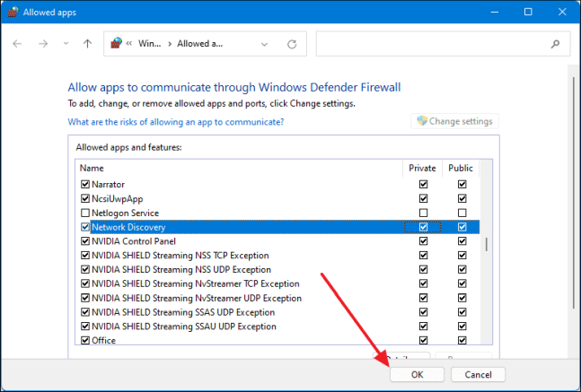
Task: Click the Allowed apps title bar icon
Action: tap(14, 12)
